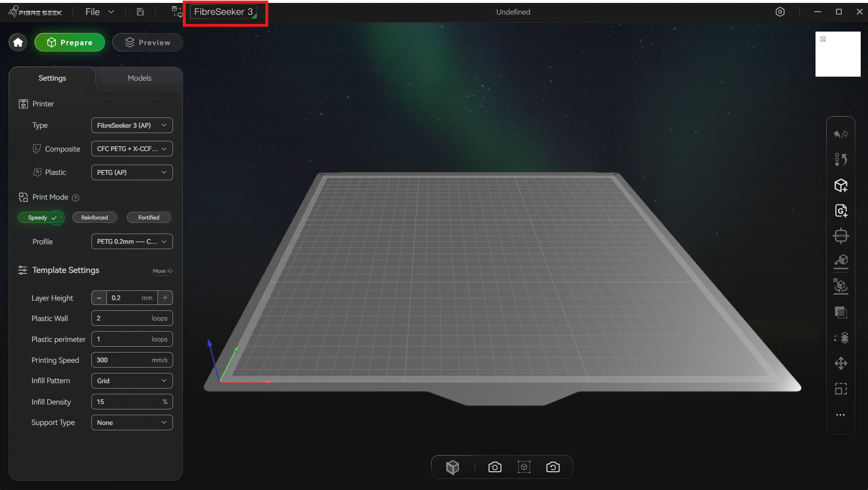The height and width of the screenshot is (490, 868).
Task: Import G-code file icon
Action: [x=841, y=211]
